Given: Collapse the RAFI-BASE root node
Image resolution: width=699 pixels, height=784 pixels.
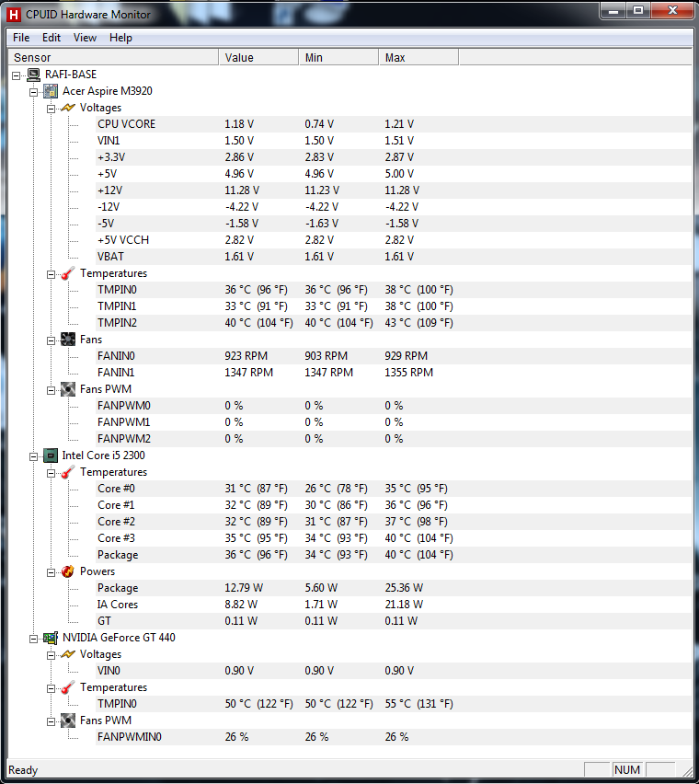Looking at the screenshot, I should [x=17, y=75].
